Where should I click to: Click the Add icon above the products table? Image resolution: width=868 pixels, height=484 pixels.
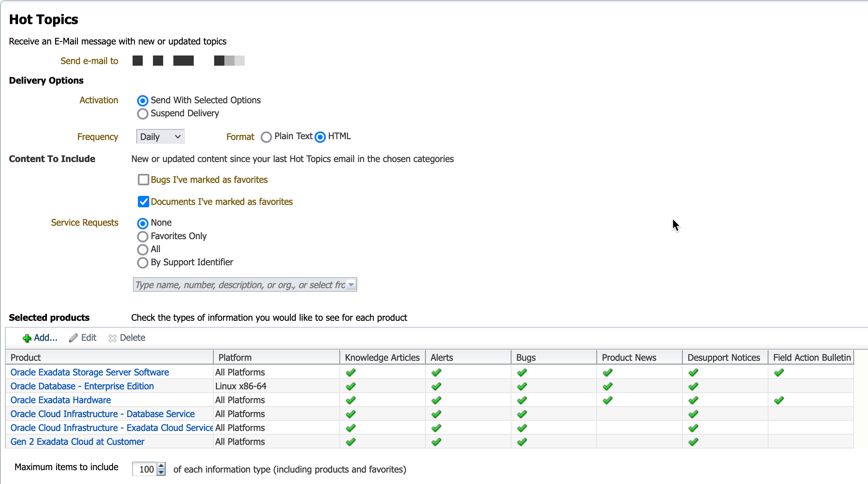click(27, 337)
